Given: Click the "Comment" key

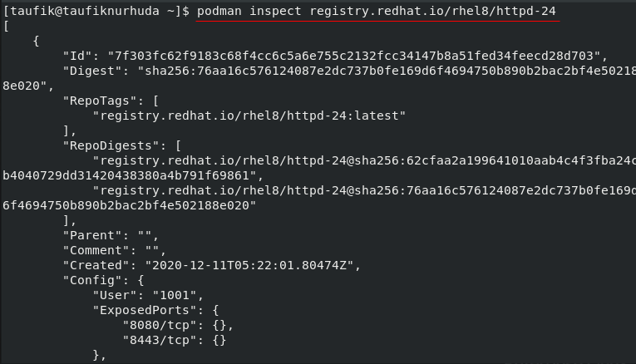Looking at the screenshot, I should (x=96, y=250).
